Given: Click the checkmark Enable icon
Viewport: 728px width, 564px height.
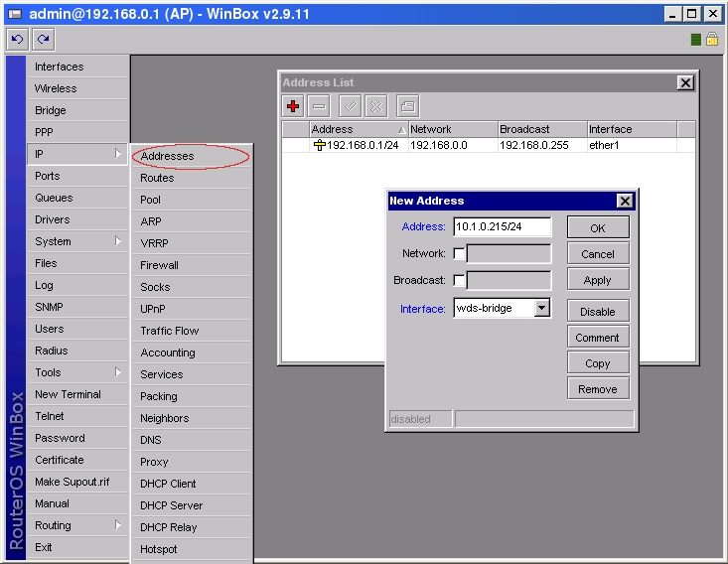Looking at the screenshot, I should [351, 106].
